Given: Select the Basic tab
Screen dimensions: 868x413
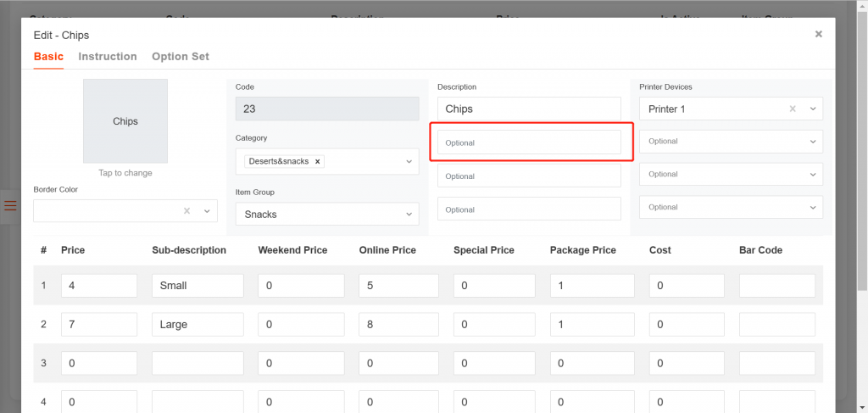Looking at the screenshot, I should coord(48,57).
